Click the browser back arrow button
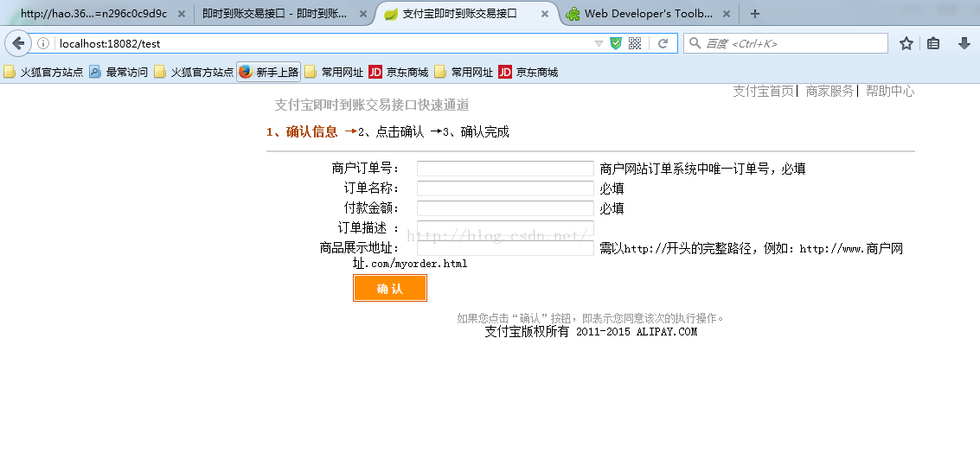The height and width of the screenshot is (453, 980). click(x=18, y=43)
